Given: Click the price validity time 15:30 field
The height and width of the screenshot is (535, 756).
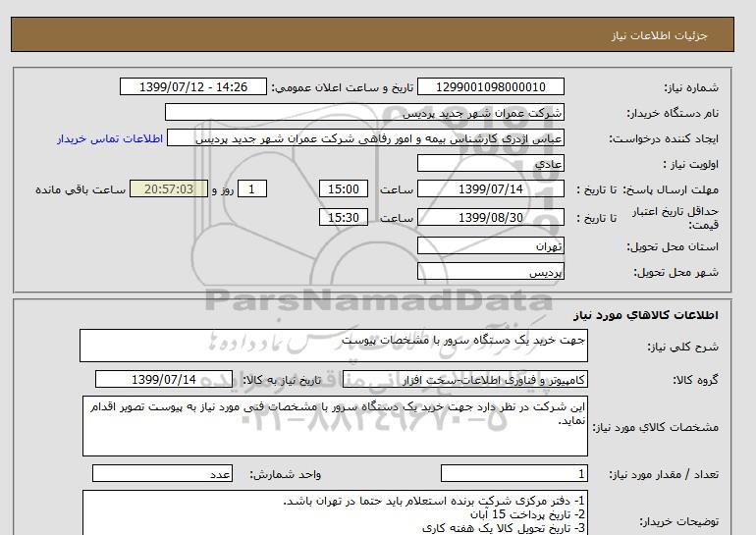Looking at the screenshot, I should (x=344, y=217).
